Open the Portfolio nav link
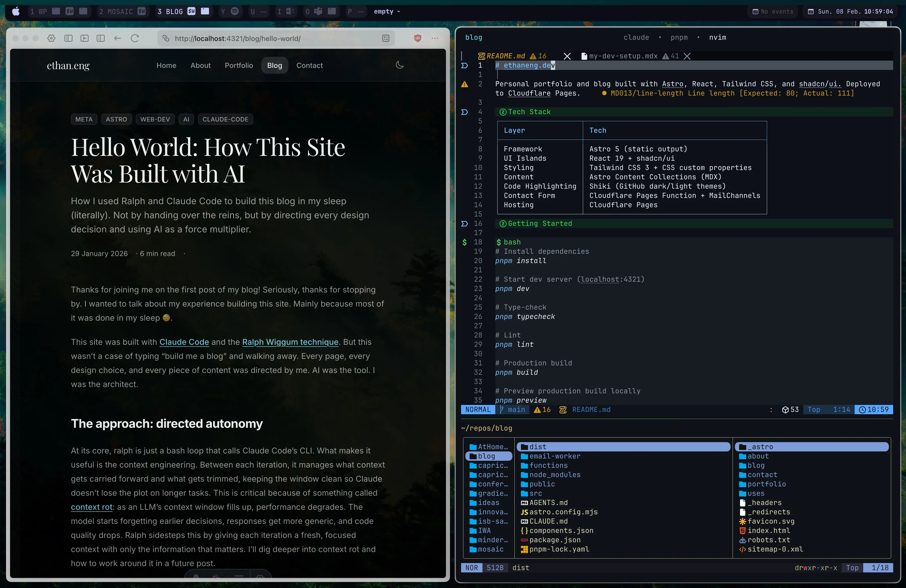The image size is (906, 588). click(239, 65)
